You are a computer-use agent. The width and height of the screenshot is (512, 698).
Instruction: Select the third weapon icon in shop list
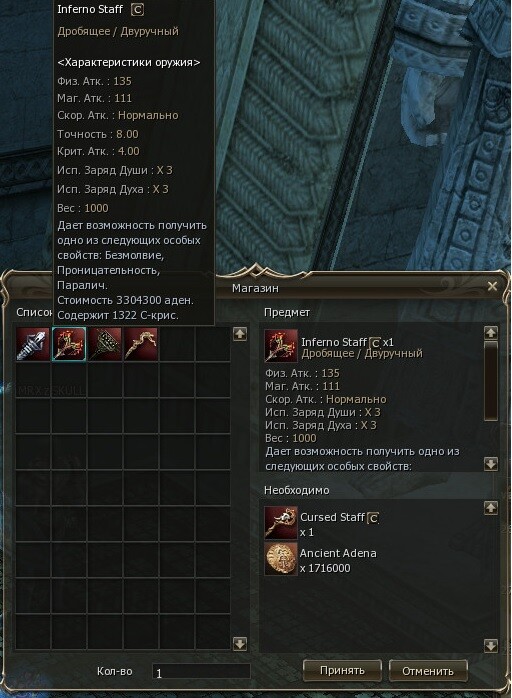click(105, 344)
